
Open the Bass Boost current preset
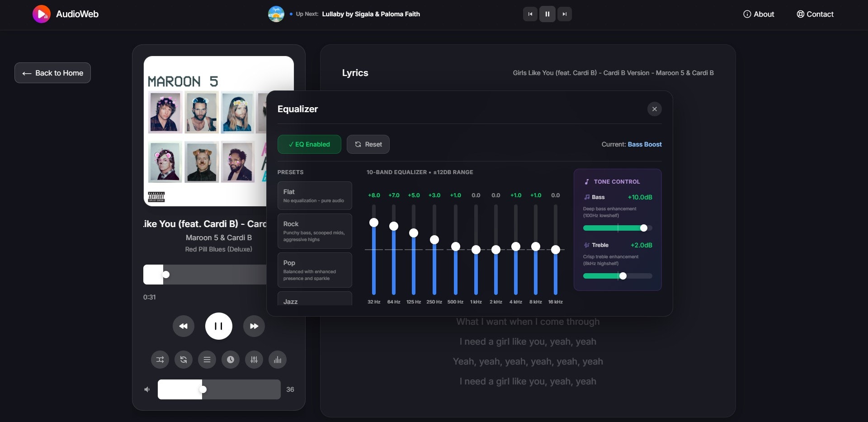[x=645, y=144]
